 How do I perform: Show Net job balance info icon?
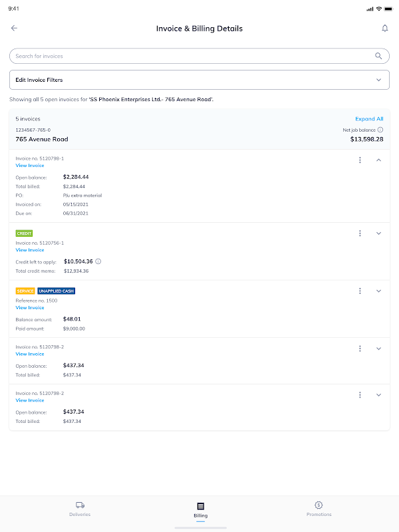[x=380, y=130]
